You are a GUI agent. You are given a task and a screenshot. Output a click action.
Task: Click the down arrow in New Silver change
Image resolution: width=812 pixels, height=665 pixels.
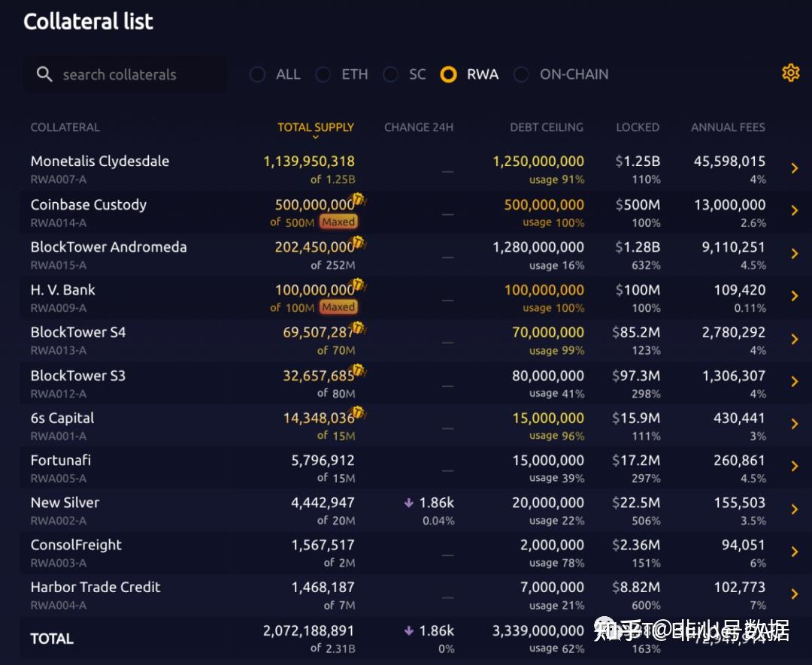(408, 503)
